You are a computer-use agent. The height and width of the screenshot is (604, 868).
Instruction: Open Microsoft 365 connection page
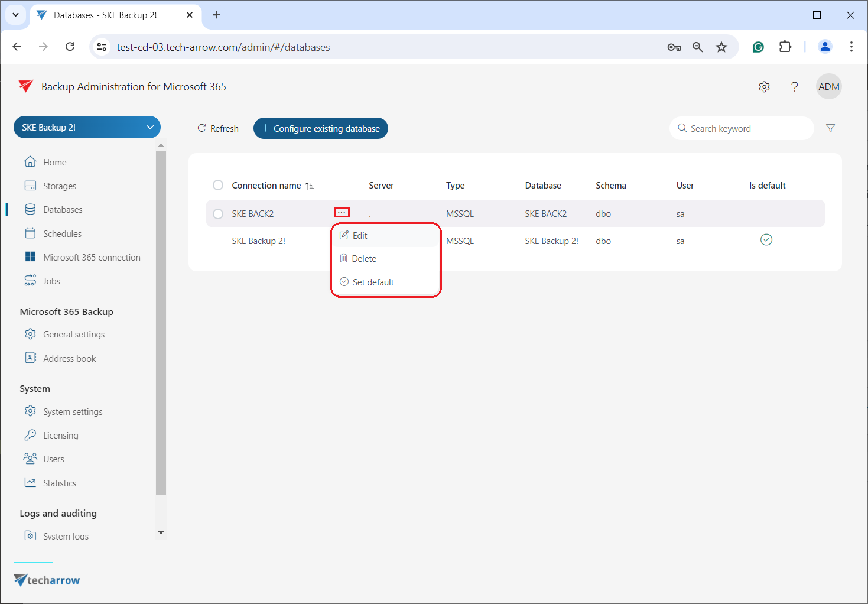click(92, 258)
